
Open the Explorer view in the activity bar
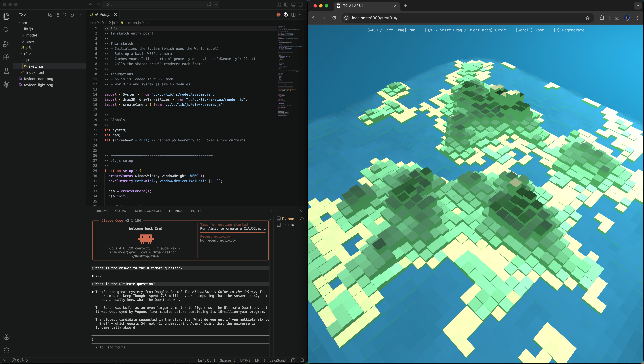6,16
